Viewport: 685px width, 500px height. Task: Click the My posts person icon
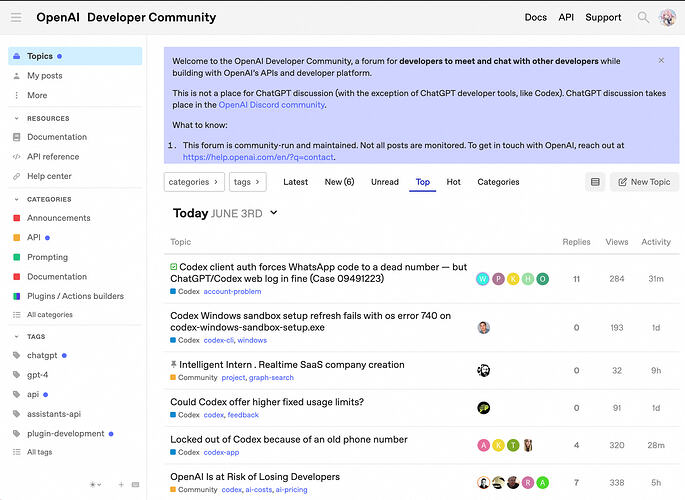coord(17,76)
